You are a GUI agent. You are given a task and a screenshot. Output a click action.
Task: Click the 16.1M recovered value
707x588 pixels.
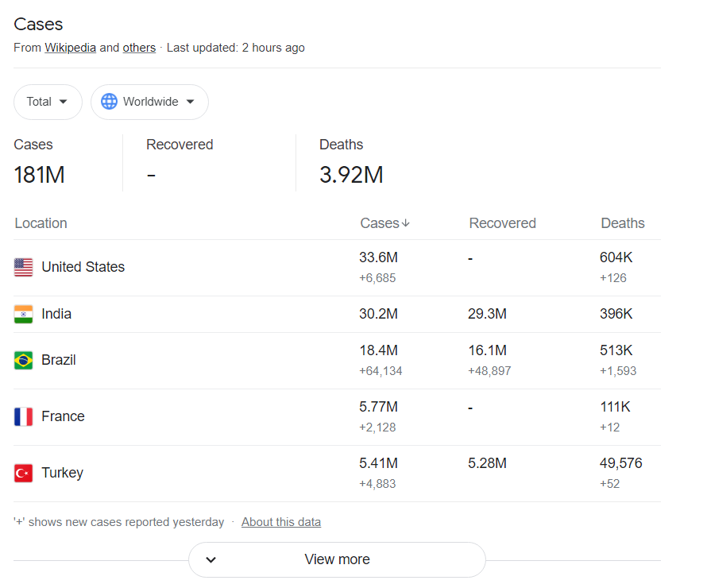488,350
